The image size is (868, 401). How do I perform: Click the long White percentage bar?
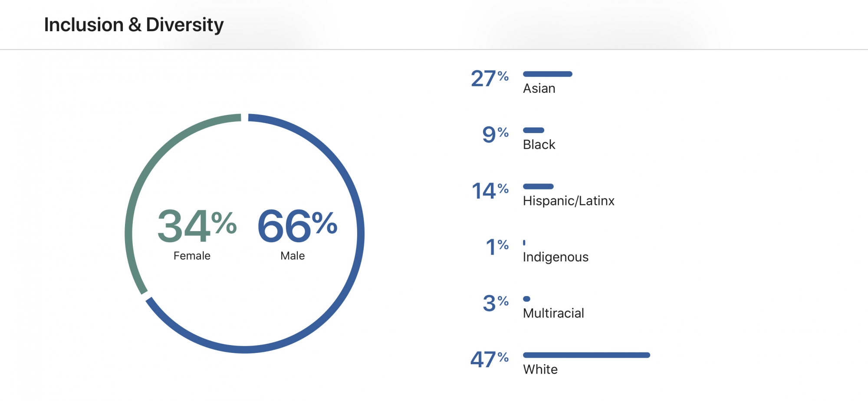point(586,355)
